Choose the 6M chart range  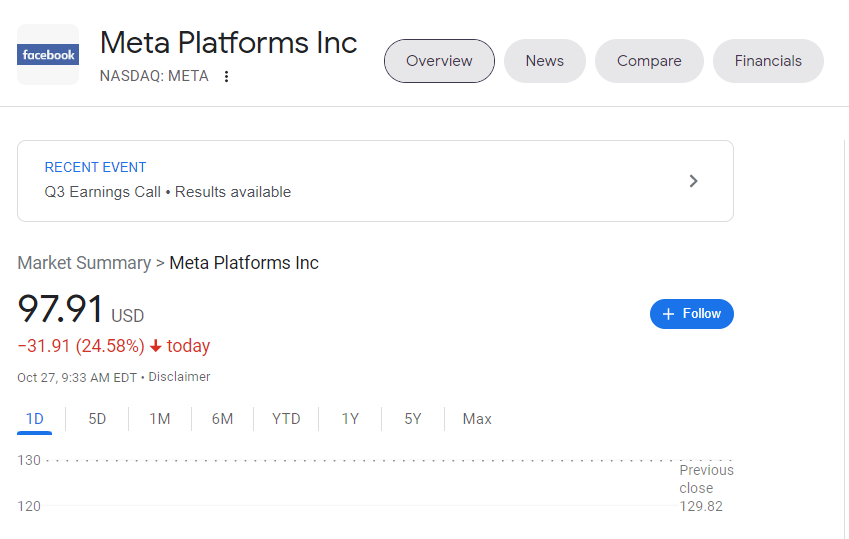(223, 419)
